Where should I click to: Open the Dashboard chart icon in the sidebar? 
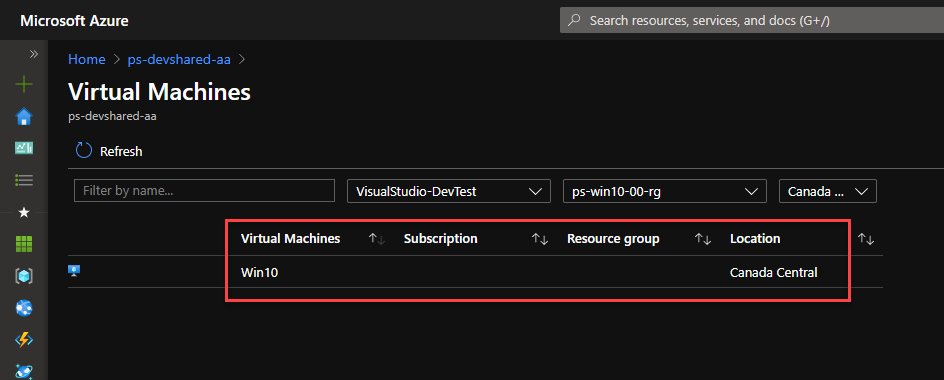23,148
